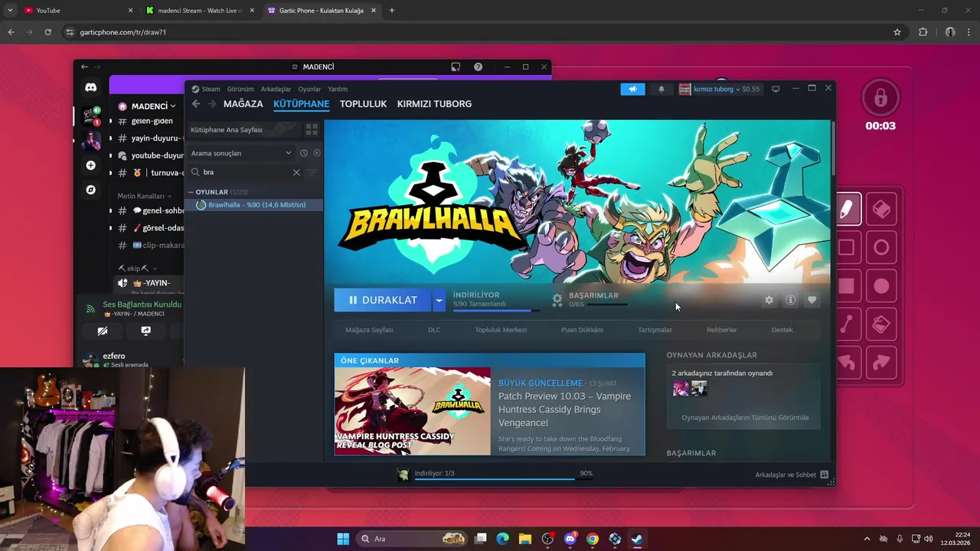Open the Steam notifications bell
Image resolution: width=980 pixels, height=551 pixels.
pyautogui.click(x=661, y=89)
